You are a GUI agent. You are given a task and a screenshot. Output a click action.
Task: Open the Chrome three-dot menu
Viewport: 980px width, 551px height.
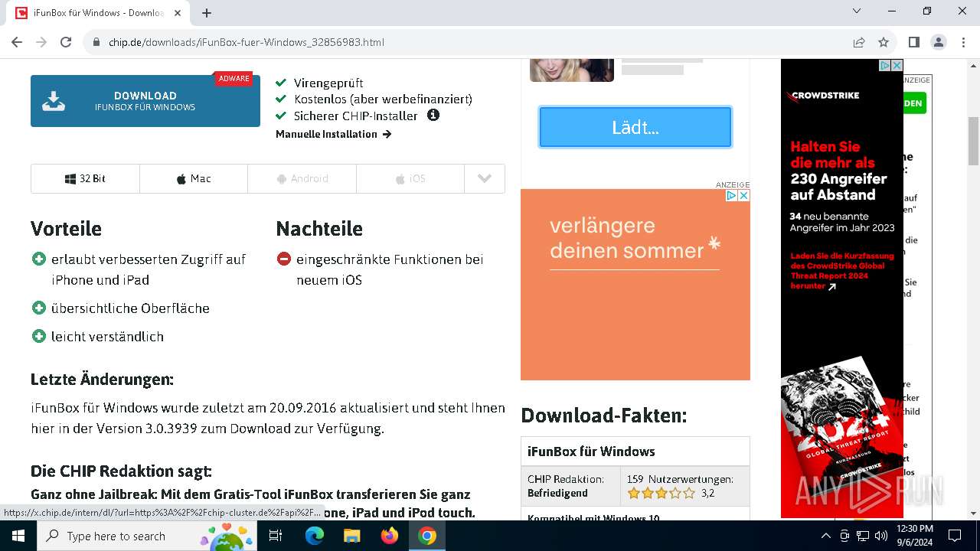[962, 42]
